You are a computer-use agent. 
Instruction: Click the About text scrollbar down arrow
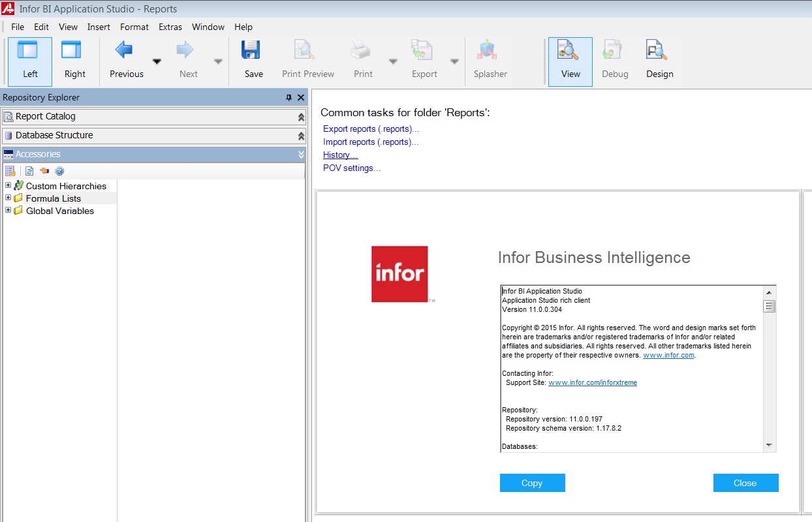coord(769,445)
